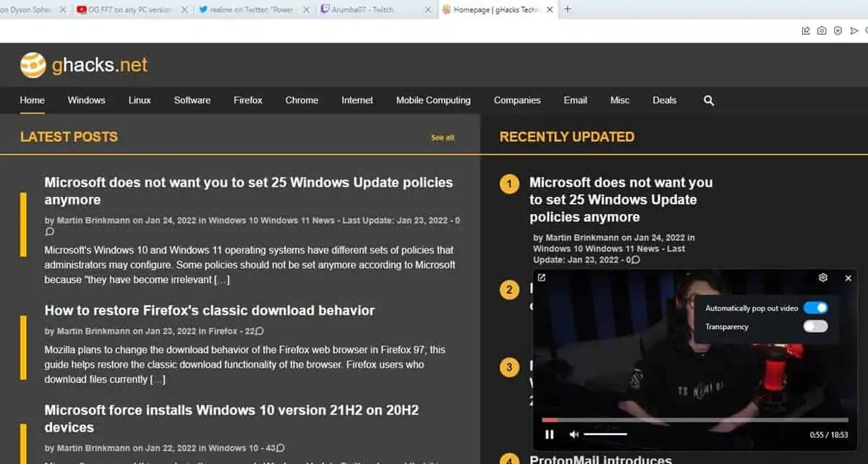This screenshot has height=464, width=868.
Task: Open the site search magnifier icon
Action: [x=709, y=101]
